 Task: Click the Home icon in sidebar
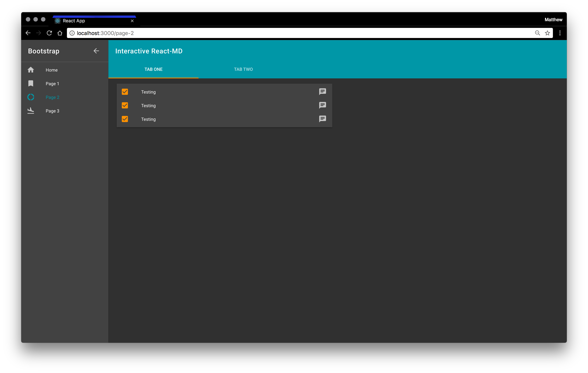click(31, 70)
